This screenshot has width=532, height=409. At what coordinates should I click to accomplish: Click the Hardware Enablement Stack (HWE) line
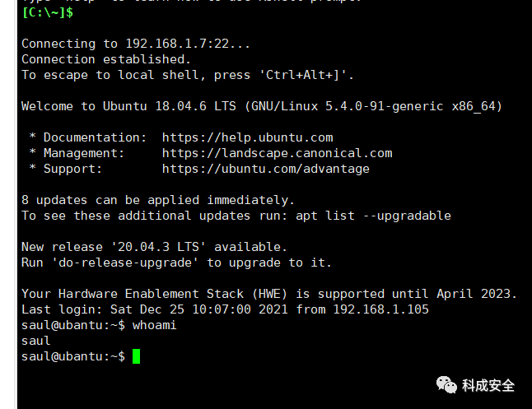[269, 294]
